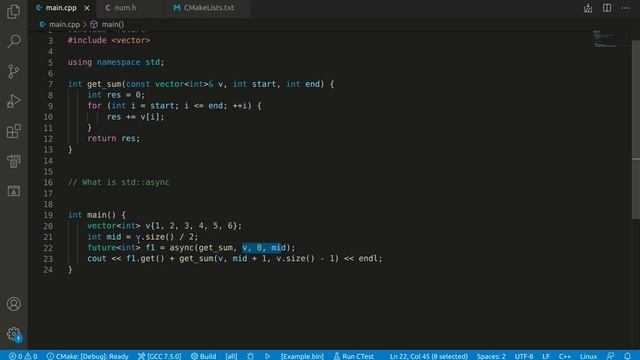Launch the debugger bug icon in status bar
The width and height of the screenshot is (640, 360).
point(250,356)
